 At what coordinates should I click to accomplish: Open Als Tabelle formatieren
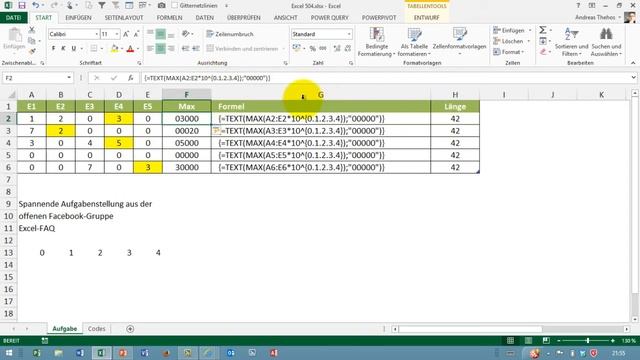(x=414, y=42)
